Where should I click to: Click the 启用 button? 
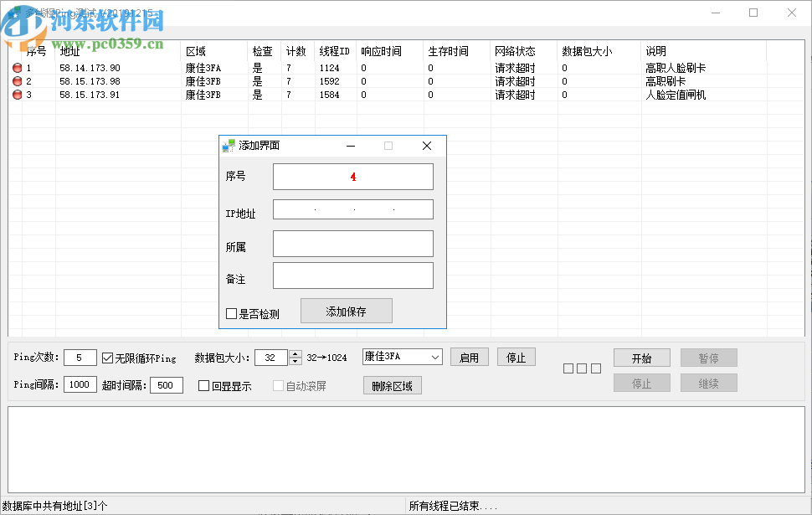tap(470, 357)
